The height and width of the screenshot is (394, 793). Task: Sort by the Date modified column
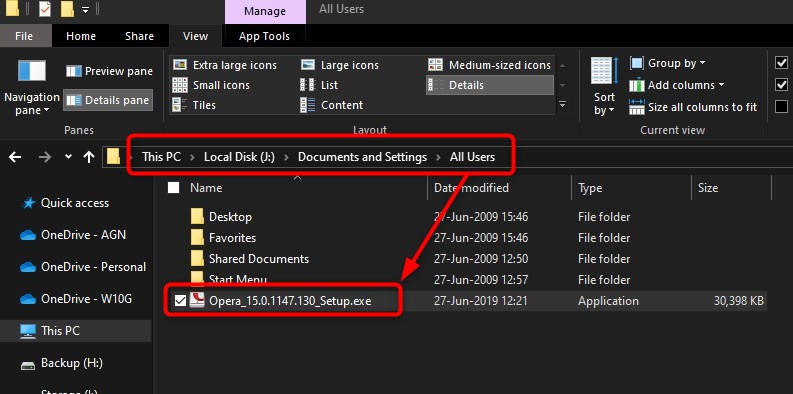(x=471, y=188)
